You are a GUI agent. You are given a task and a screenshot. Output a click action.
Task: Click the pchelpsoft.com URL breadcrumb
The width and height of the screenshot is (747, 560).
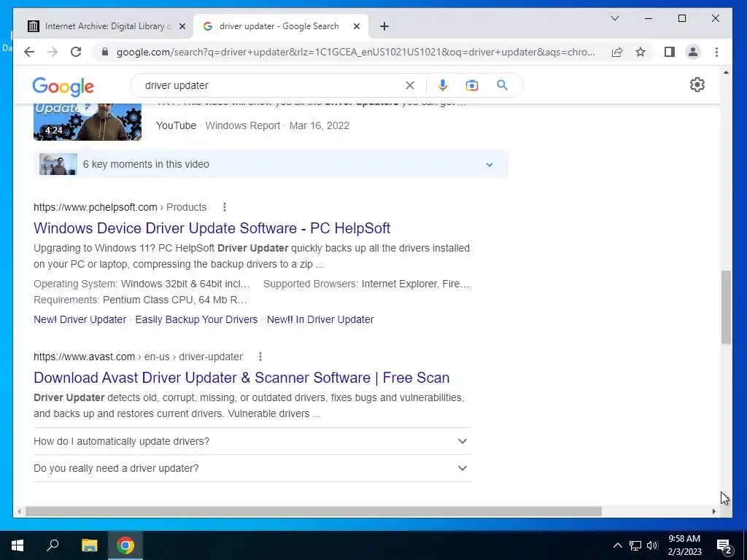tap(120, 207)
